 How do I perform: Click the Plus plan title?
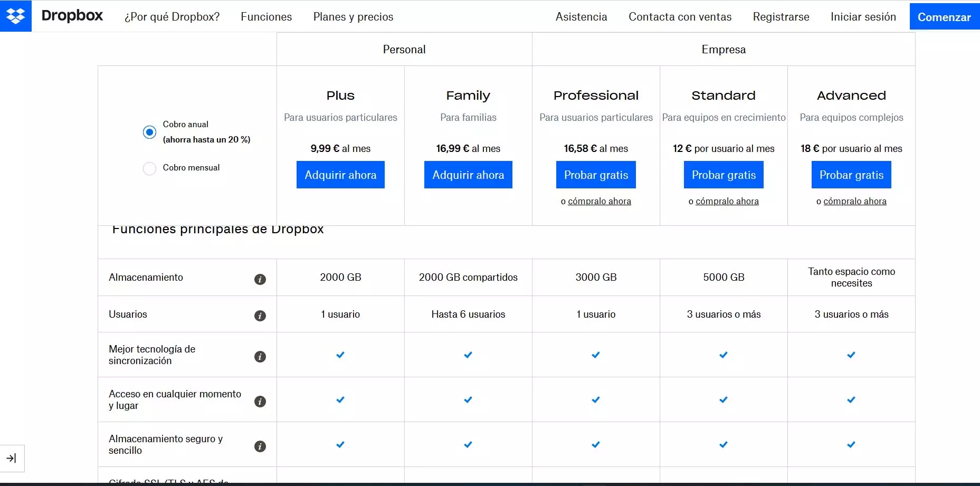coord(340,96)
